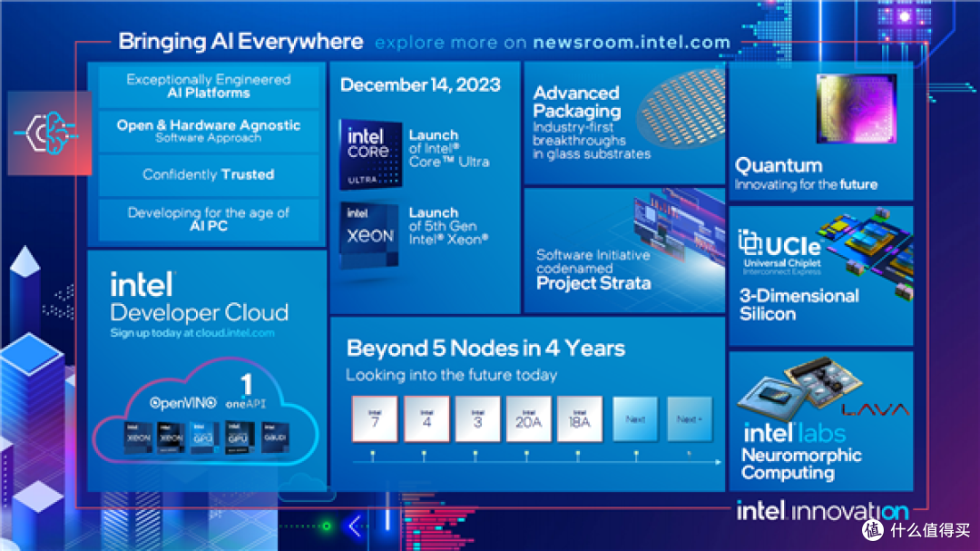Click the Gaudi badge in the cloud

274,437
